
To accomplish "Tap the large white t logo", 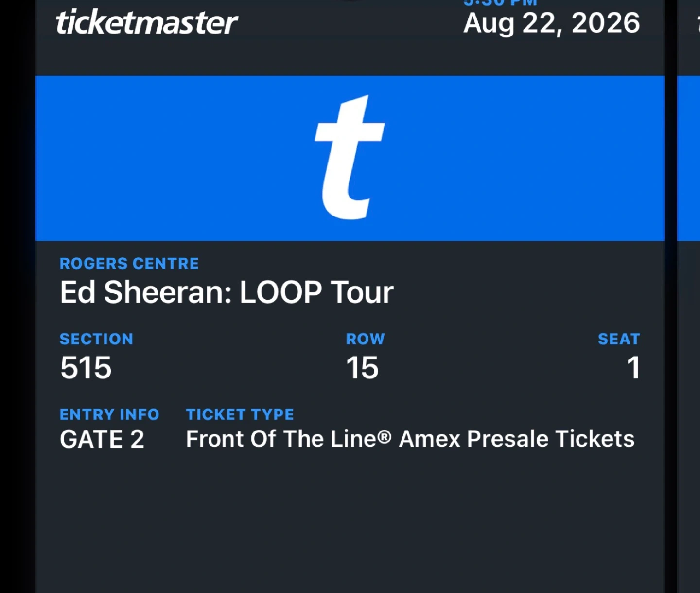I will pos(349,158).
